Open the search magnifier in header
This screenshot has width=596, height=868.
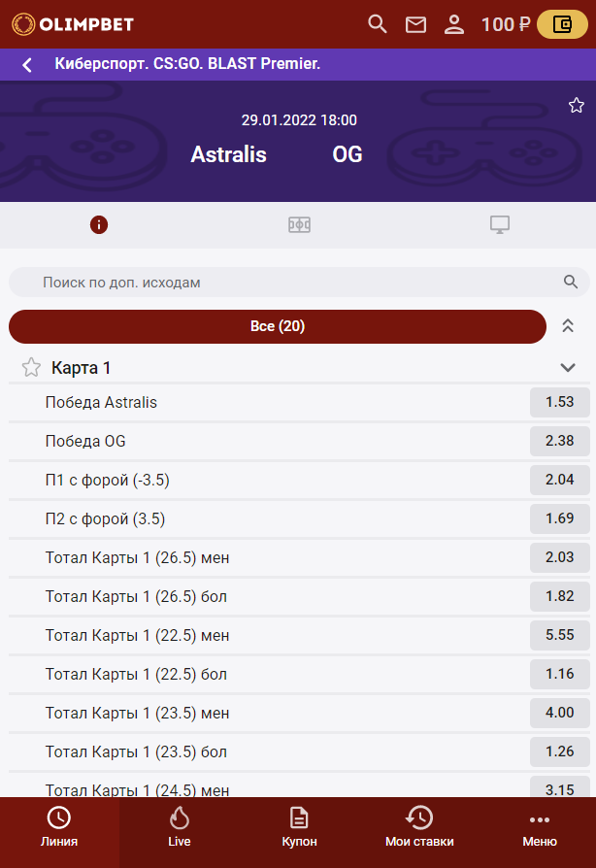tap(378, 24)
